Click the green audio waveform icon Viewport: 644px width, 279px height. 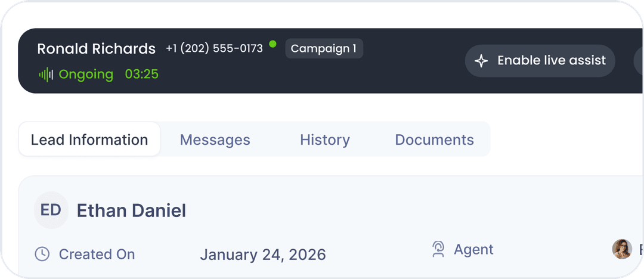point(46,75)
